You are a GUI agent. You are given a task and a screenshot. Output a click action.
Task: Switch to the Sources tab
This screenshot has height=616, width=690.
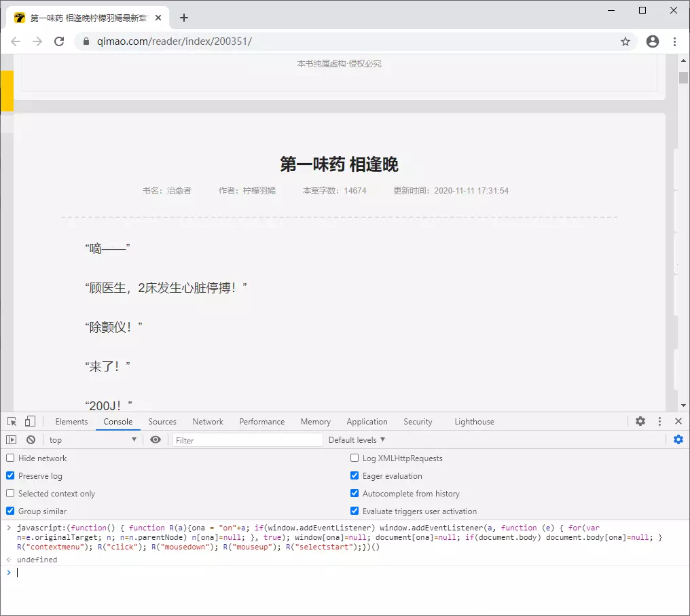[162, 422]
